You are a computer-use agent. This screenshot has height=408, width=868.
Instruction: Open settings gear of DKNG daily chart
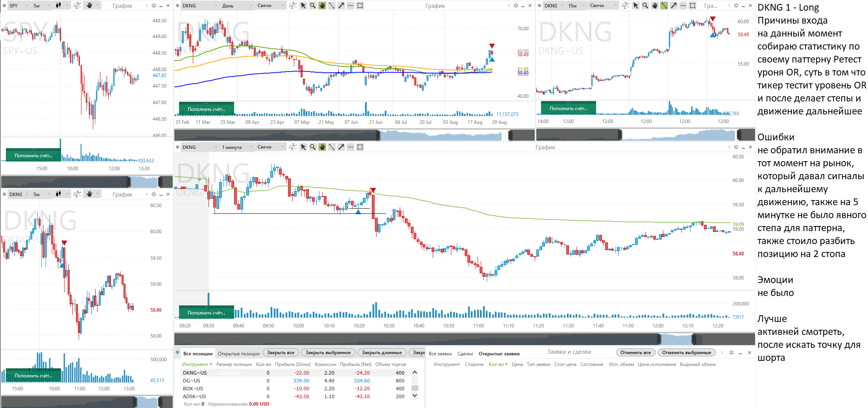pos(516,6)
